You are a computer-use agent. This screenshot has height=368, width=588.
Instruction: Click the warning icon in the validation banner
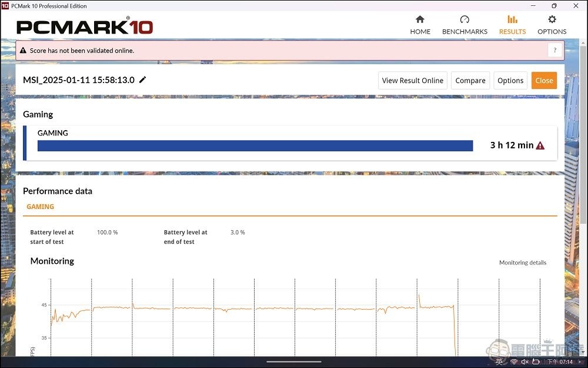point(23,51)
